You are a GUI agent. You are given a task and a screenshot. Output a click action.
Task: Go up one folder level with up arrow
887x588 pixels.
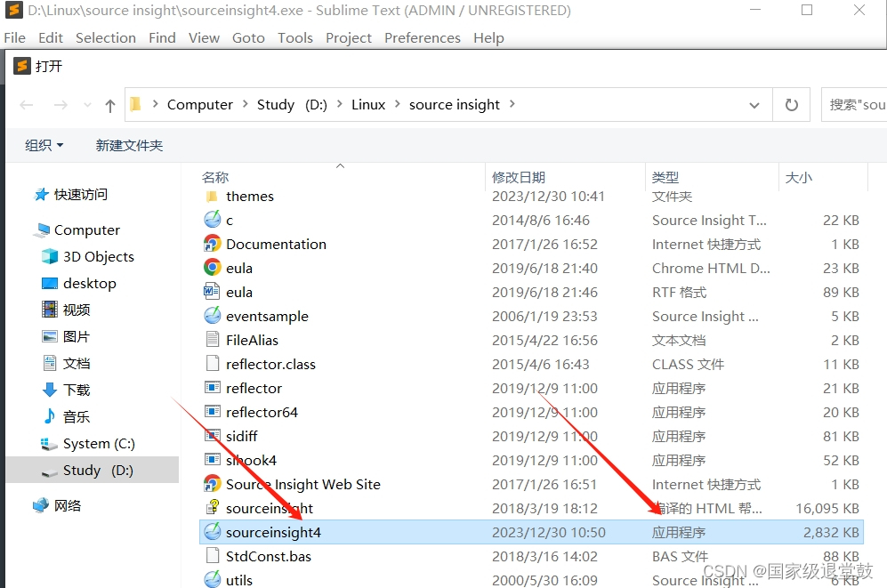[110, 105]
